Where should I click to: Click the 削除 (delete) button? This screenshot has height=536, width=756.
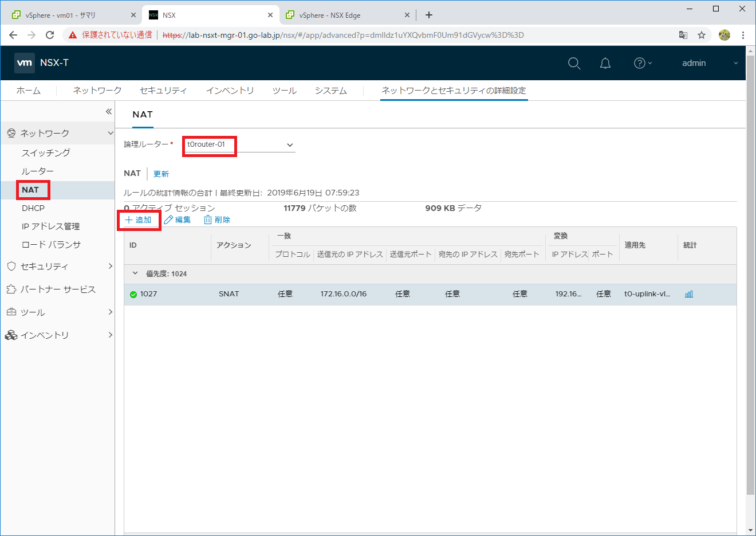click(217, 220)
